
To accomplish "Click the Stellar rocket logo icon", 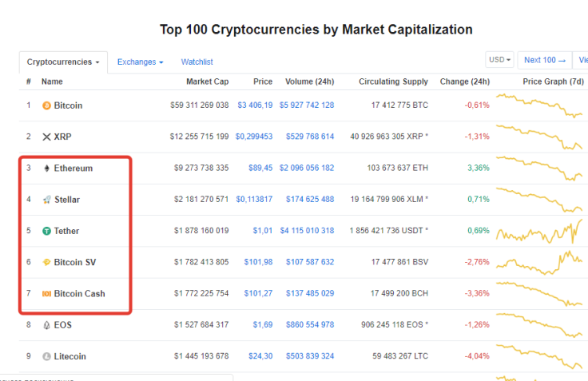I will (46, 200).
